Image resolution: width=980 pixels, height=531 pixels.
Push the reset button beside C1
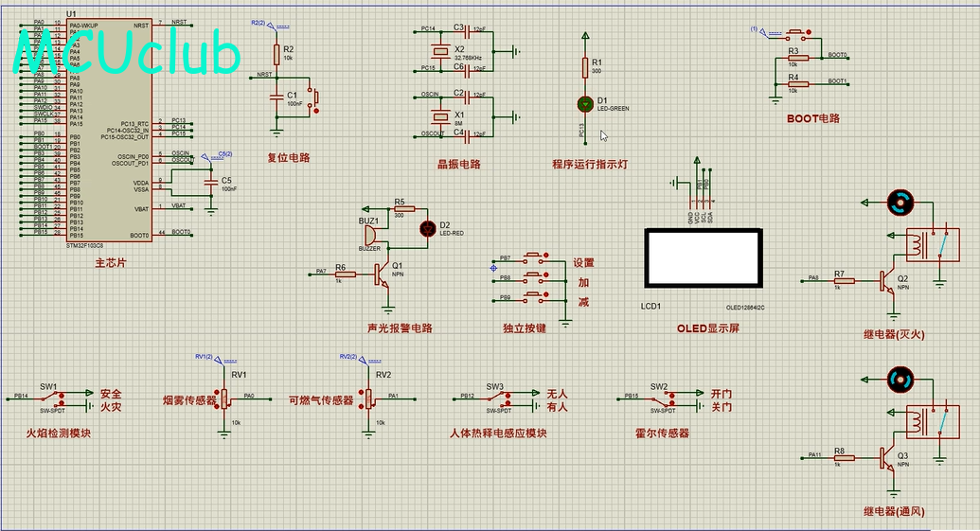coord(315,98)
